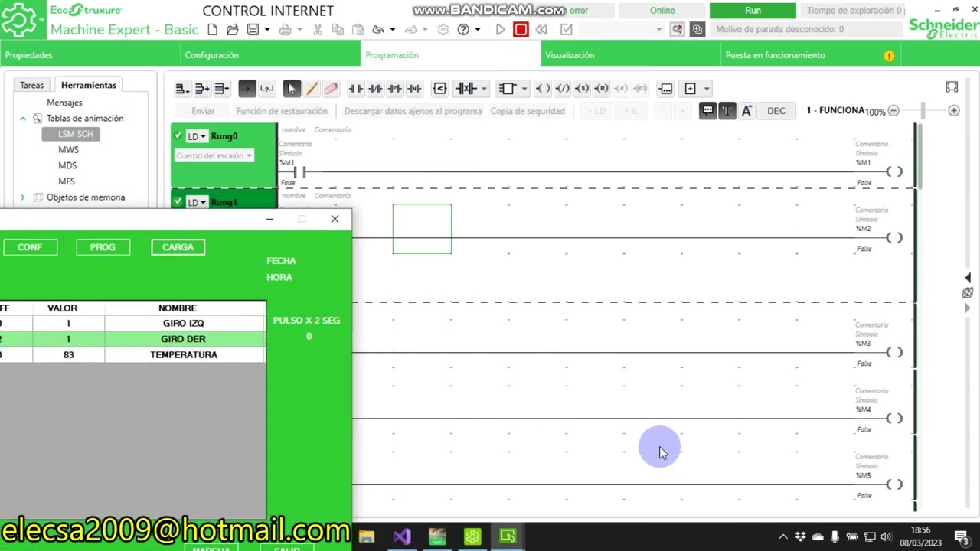Expand the Objetos de memoria tree node
Screen dimensions: 980x551
click(23, 197)
